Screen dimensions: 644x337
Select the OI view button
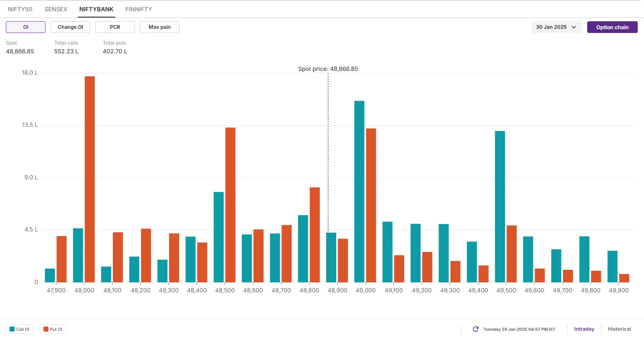tap(25, 27)
